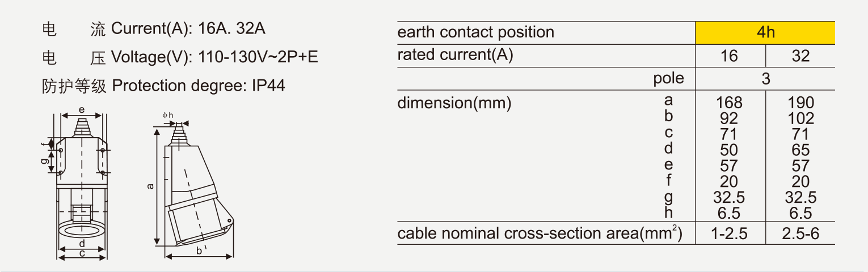Select the 2.5-6 cable cross-section value
The width and height of the screenshot is (868, 272).
[x=800, y=233]
